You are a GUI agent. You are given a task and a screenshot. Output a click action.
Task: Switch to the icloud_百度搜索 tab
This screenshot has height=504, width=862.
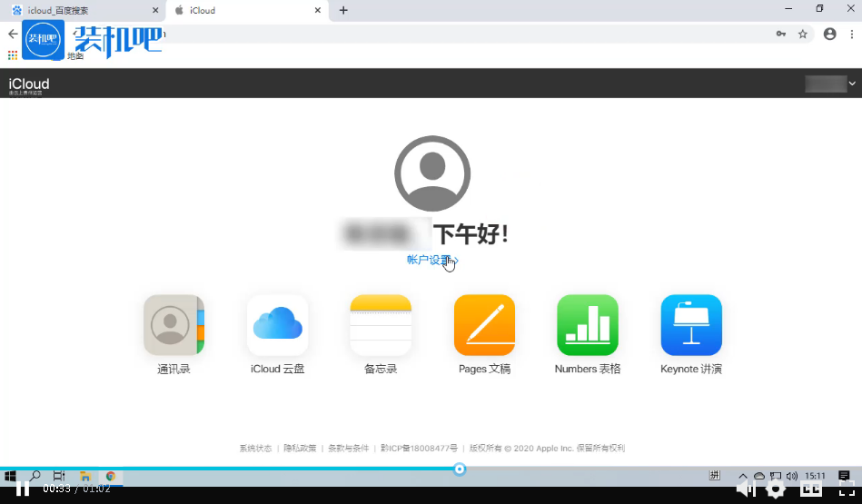point(82,10)
